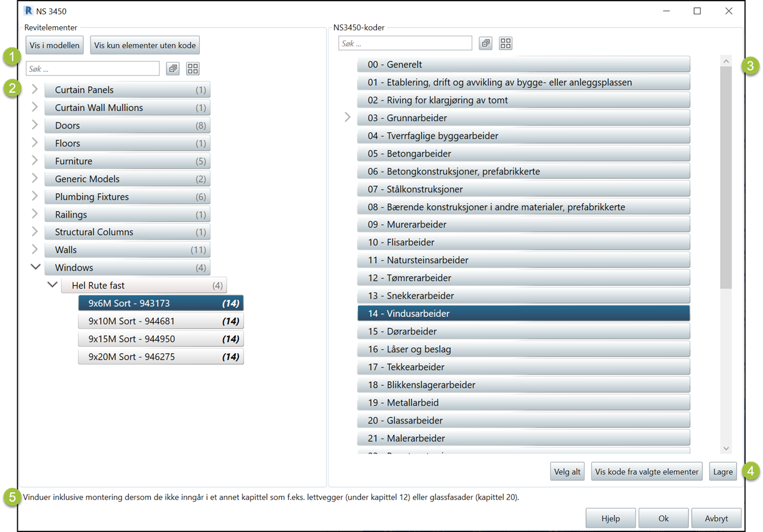This screenshot has width=763, height=532.
Task: Select the 9x20M Sort - 946275 type
Action: (x=161, y=357)
